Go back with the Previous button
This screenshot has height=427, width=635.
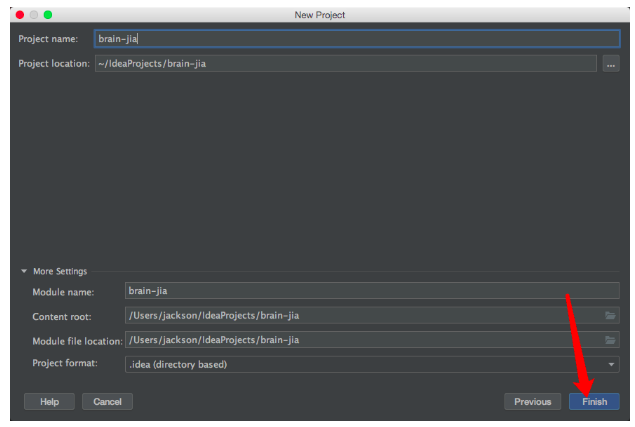point(533,401)
